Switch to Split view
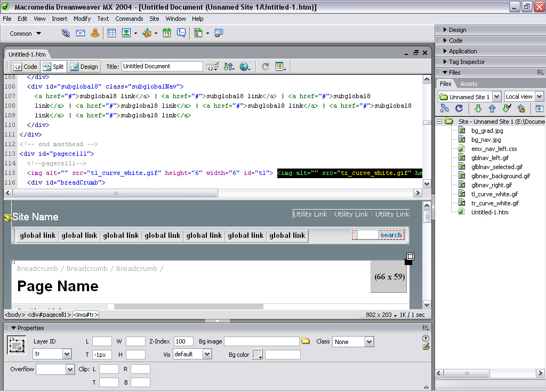Screen dimensions: 546x392 pos(53,67)
